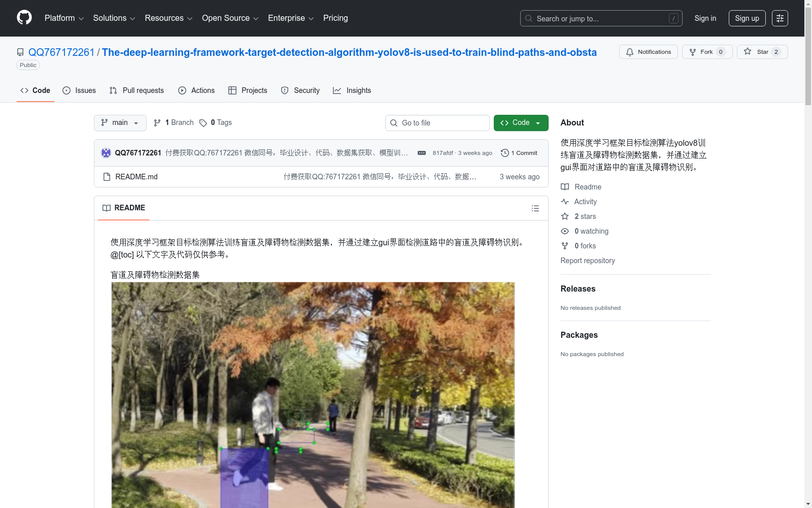Click the Sign up button
Viewport: 812px width, 508px height.
click(x=747, y=18)
